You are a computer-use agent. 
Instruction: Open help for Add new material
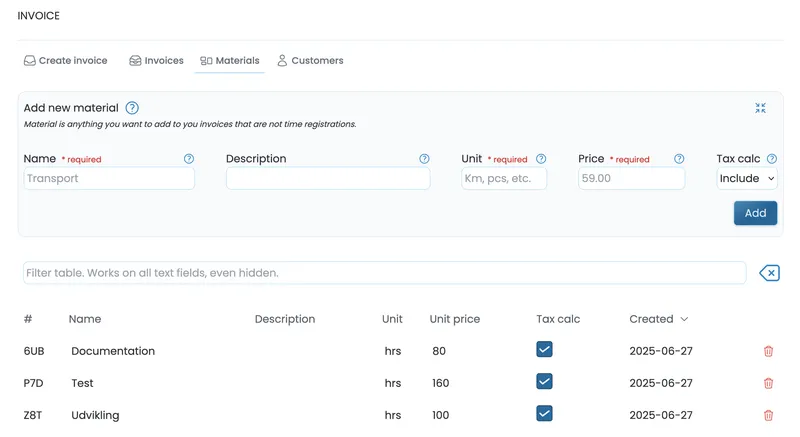[x=132, y=108]
